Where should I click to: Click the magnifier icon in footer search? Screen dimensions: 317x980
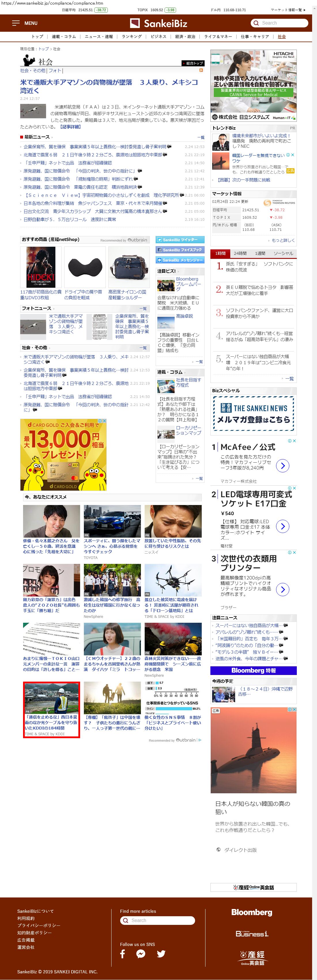click(x=125, y=920)
